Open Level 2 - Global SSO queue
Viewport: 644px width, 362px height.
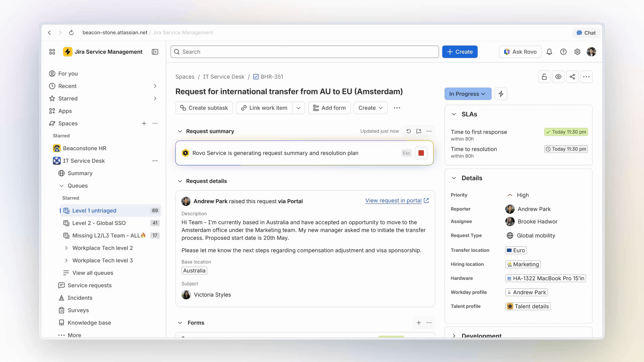[x=110, y=223]
